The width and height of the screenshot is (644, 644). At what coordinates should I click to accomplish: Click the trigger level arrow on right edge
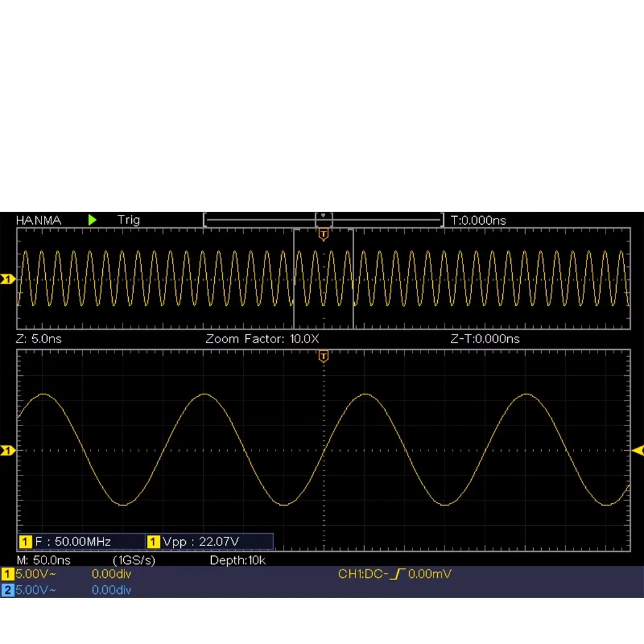click(x=637, y=450)
